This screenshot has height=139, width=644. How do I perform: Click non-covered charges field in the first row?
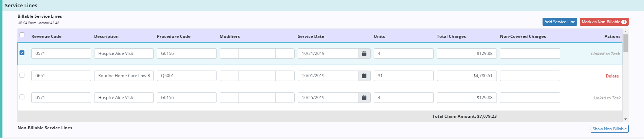click(x=530, y=54)
